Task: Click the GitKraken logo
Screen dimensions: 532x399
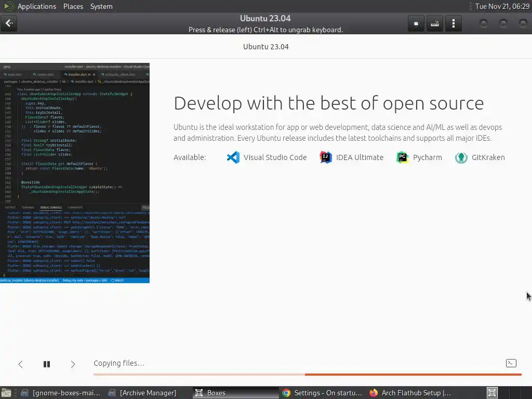Action: 461,157
